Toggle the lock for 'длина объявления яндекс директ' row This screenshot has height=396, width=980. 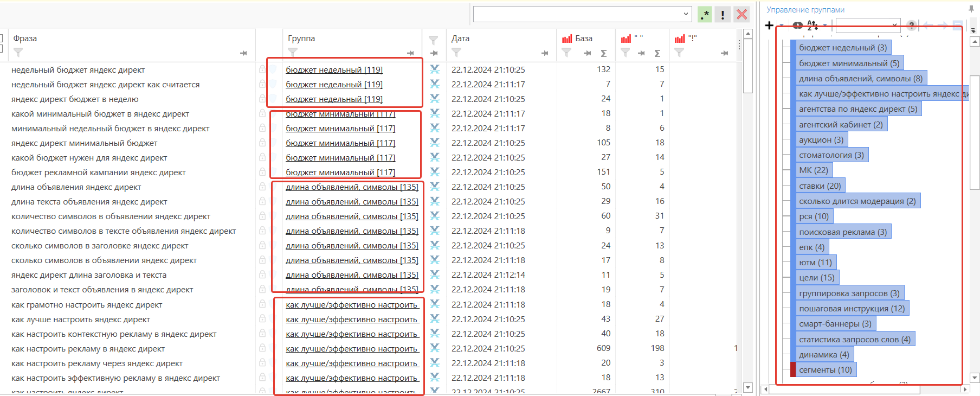click(262, 187)
